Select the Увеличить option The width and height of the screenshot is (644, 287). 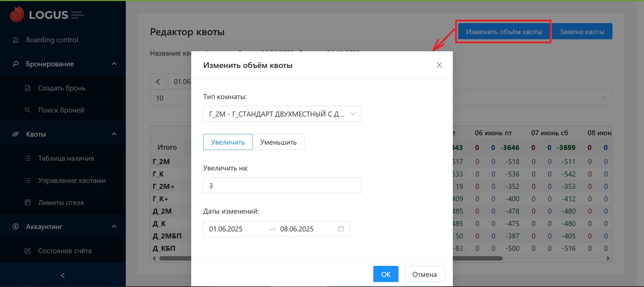(x=228, y=142)
